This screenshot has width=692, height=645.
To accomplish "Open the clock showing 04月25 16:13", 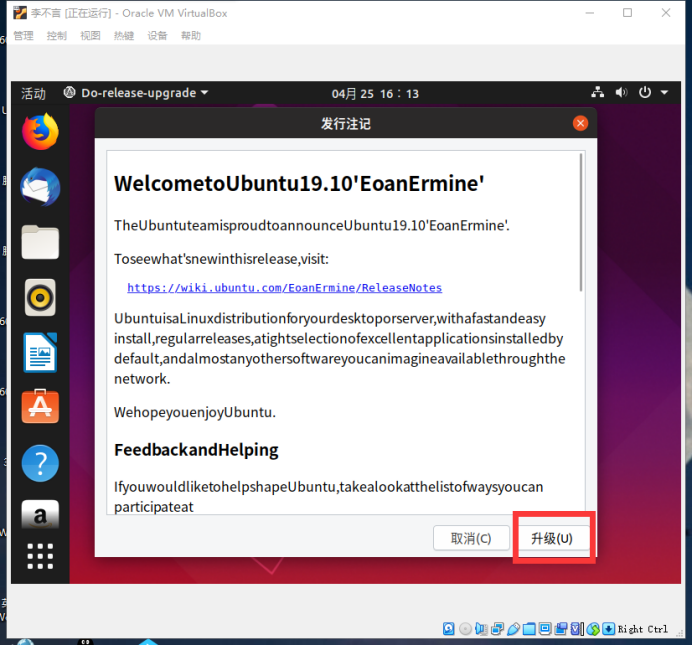I will pos(375,94).
